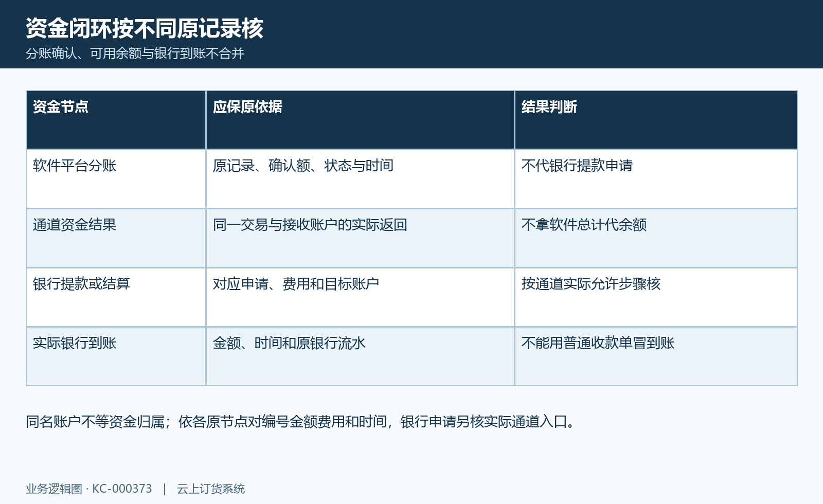Click cell 软件平台分账
The image size is (823, 504).
click(x=116, y=179)
